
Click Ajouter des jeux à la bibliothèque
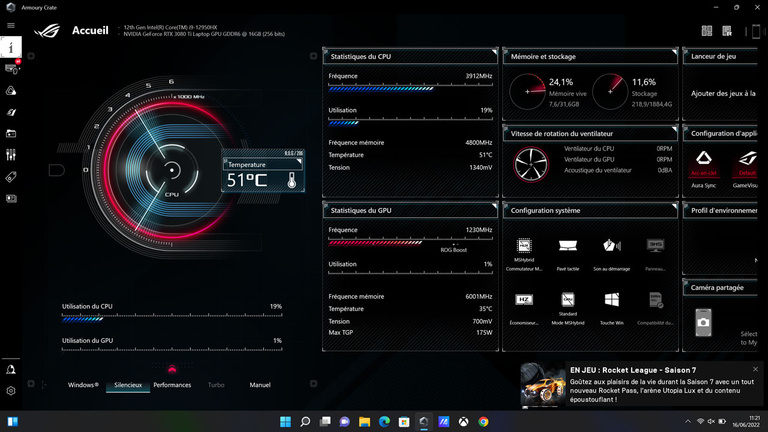coord(723,93)
